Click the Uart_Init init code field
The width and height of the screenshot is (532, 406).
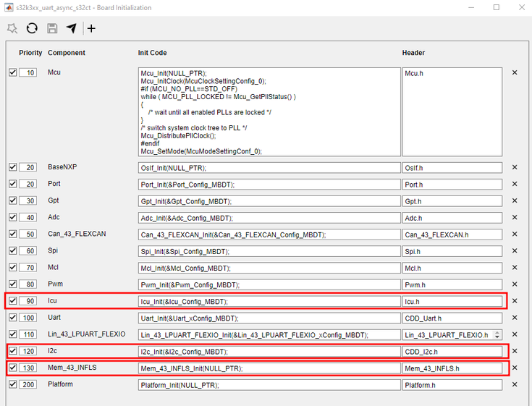269,318
